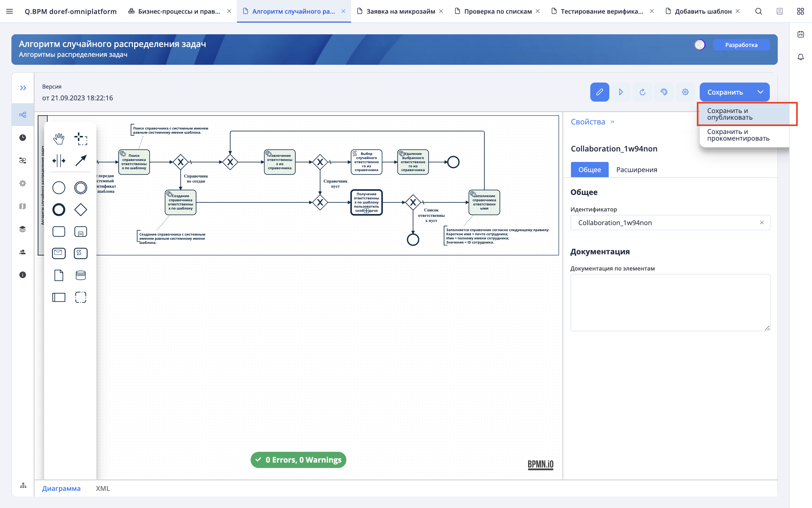Screen dimensions: 812x508
Task: Click the color palette toolbar button
Action: pyautogui.click(x=664, y=92)
